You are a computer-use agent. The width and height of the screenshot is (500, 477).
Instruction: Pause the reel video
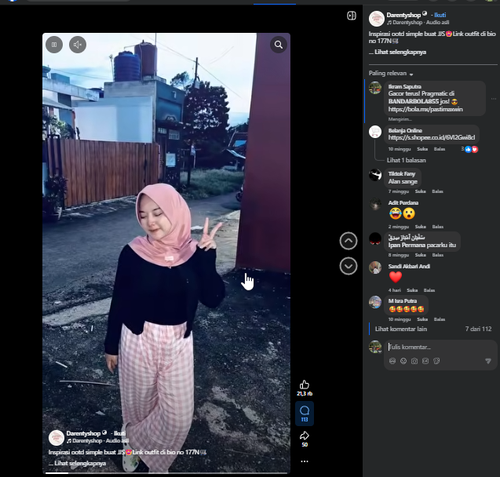[54, 45]
